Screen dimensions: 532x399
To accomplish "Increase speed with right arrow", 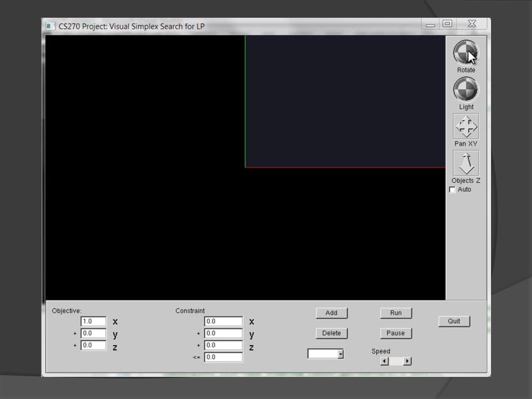I will (x=407, y=361).
